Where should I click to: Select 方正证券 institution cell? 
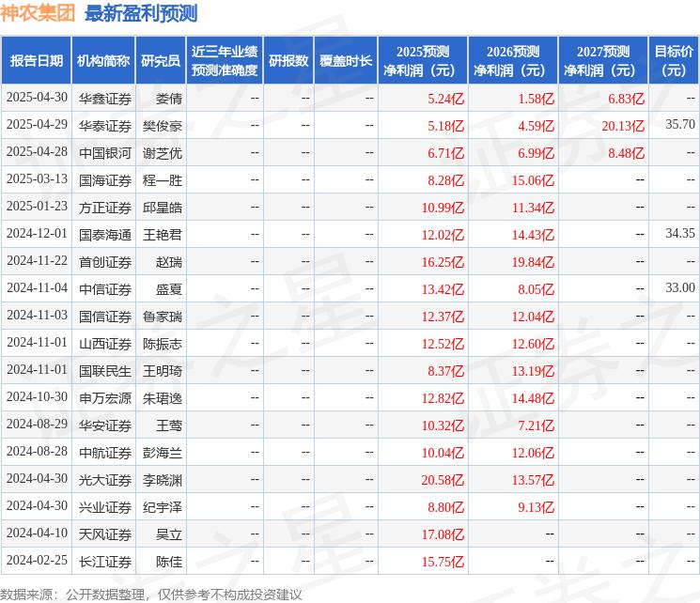105,208
